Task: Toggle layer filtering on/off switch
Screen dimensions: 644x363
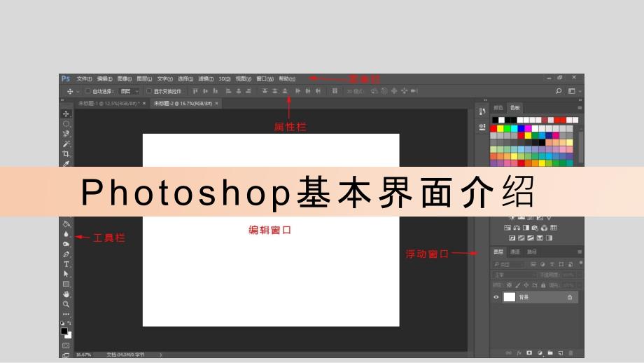Action: 580,263
